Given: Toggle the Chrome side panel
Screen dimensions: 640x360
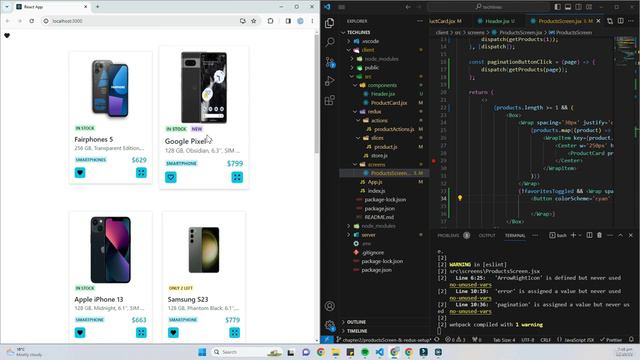Looking at the screenshot, I should tap(288, 21).
